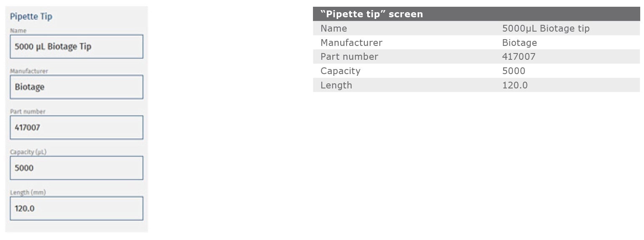
Task: Click the Manufacturer row label in table
Action: click(x=351, y=43)
